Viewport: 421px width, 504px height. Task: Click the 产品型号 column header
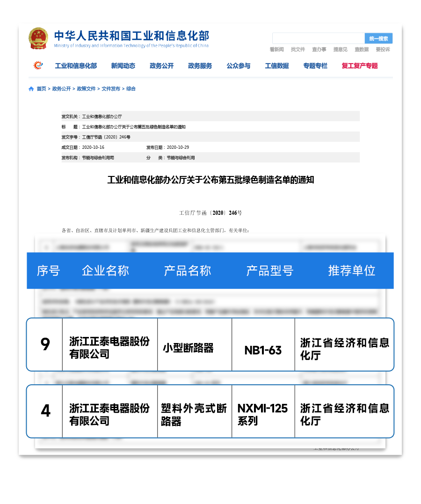[x=270, y=270]
